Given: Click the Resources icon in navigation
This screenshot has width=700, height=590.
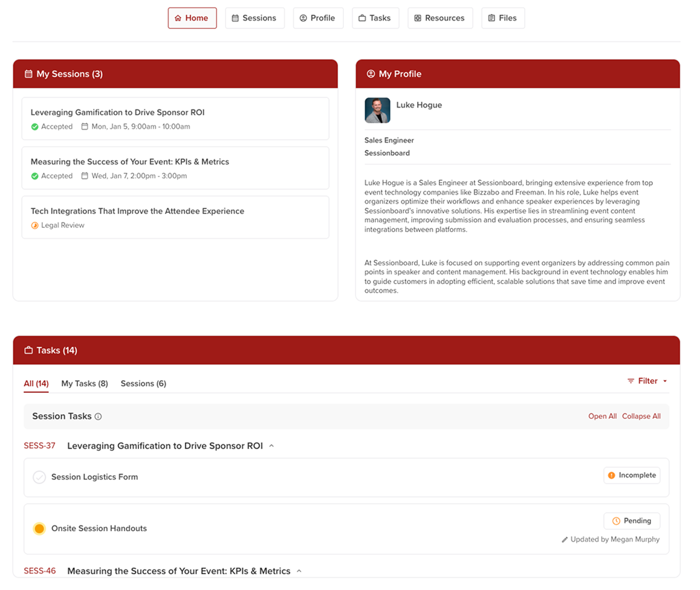Looking at the screenshot, I should coord(417,18).
